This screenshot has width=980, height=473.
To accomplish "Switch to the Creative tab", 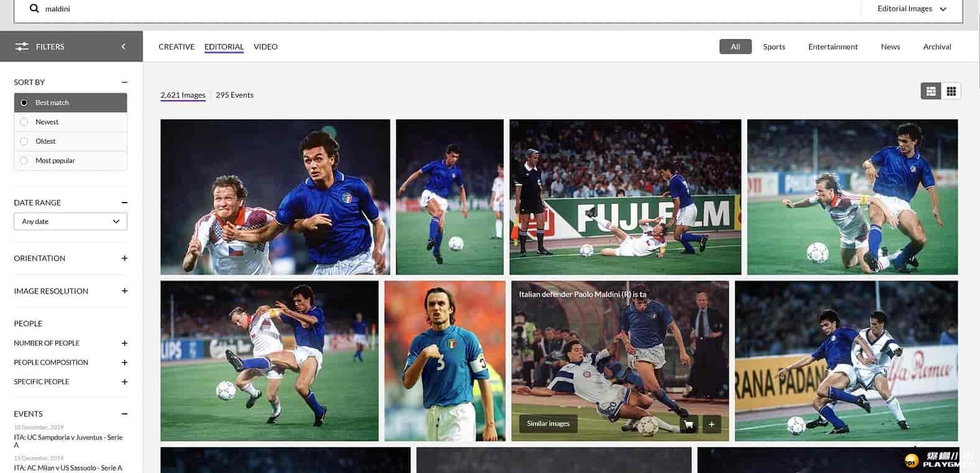I will pyautogui.click(x=176, y=47).
